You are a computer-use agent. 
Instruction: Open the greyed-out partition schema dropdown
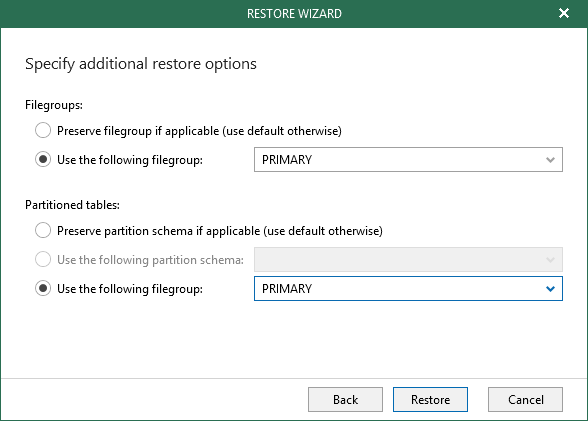(408, 259)
